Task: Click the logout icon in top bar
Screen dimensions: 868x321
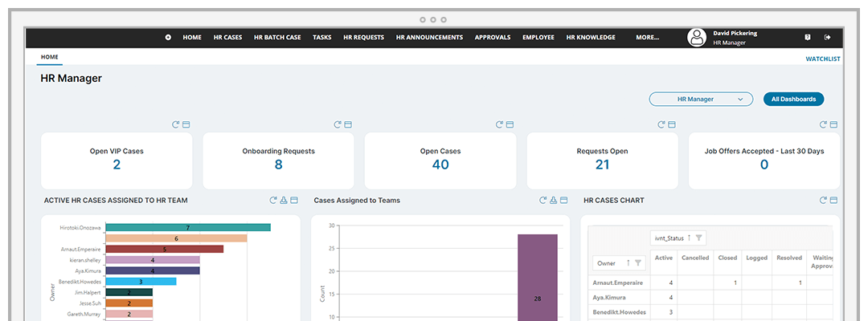Action: (828, 38)
